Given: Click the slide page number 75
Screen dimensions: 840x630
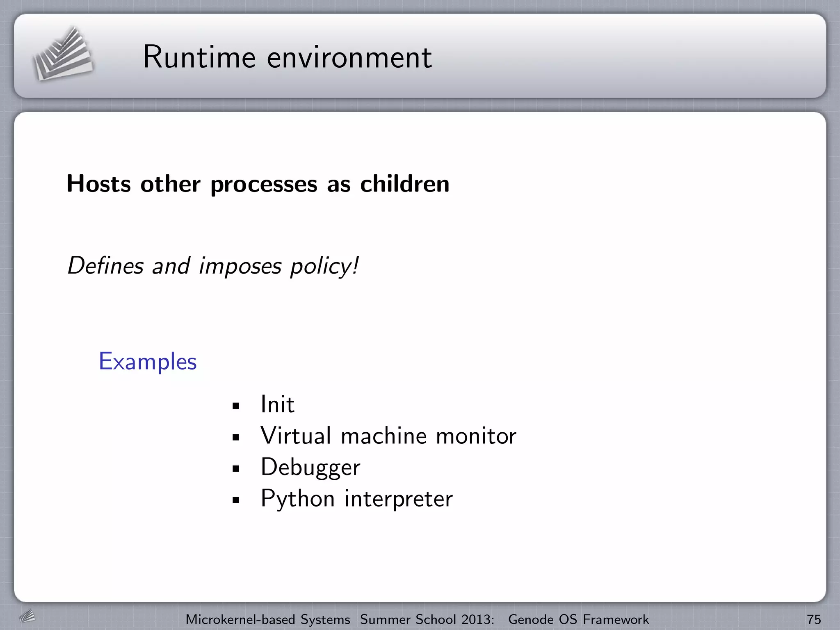Looking at the screenshot, I should [x=814, y=619].
